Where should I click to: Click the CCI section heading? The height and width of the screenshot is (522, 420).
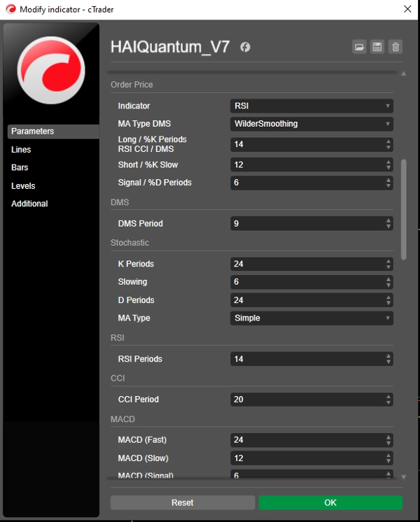tap(118, 379)
